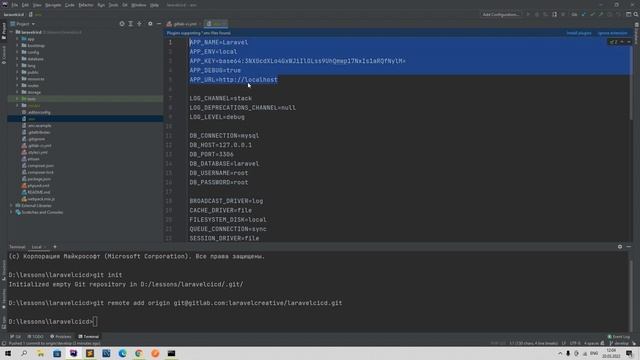Select webpack.mix.js in project tree
This screenshot has height=360, width=640.
tap(41, 199)
